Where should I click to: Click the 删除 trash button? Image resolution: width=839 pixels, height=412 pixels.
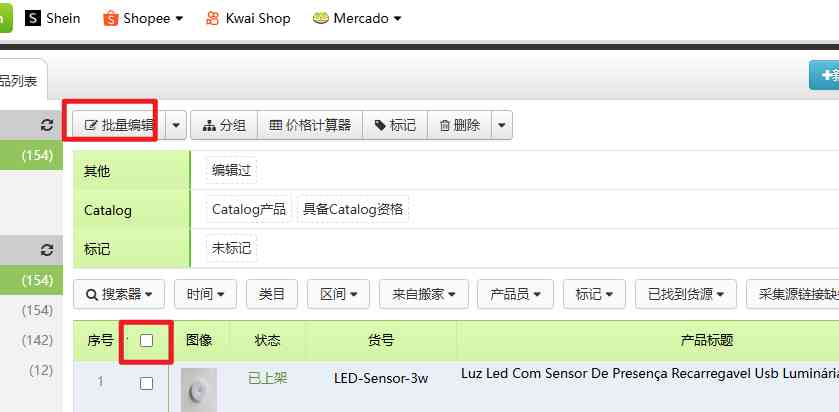click(x=459, y=125)
